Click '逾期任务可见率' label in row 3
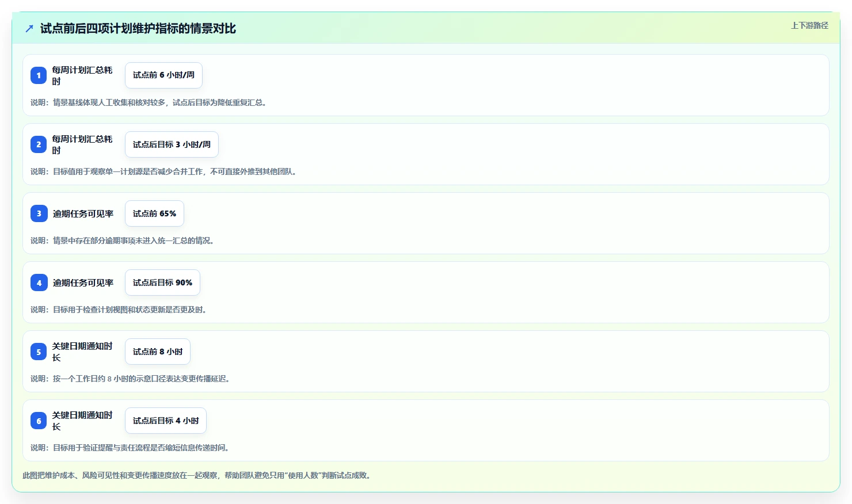 tap(83, 213)
